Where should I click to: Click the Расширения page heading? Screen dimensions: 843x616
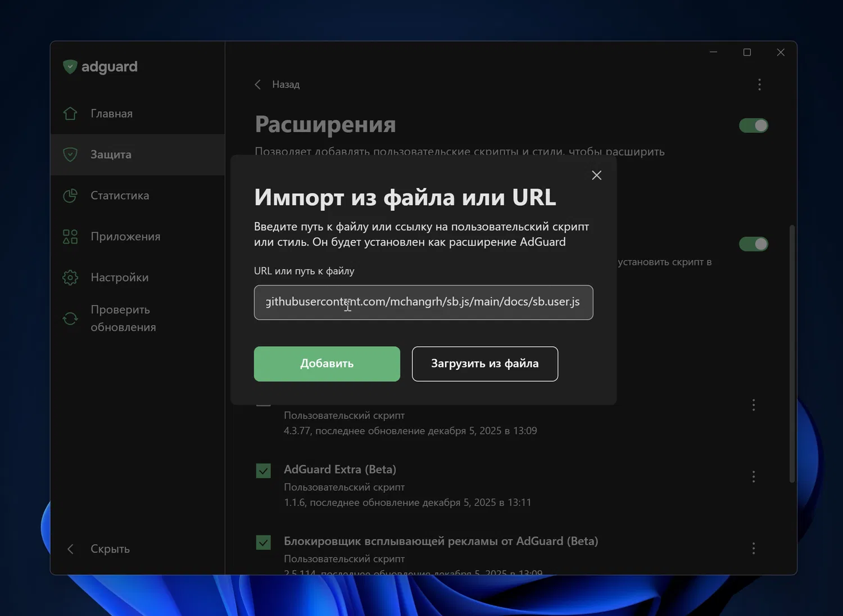click(325, 125)
